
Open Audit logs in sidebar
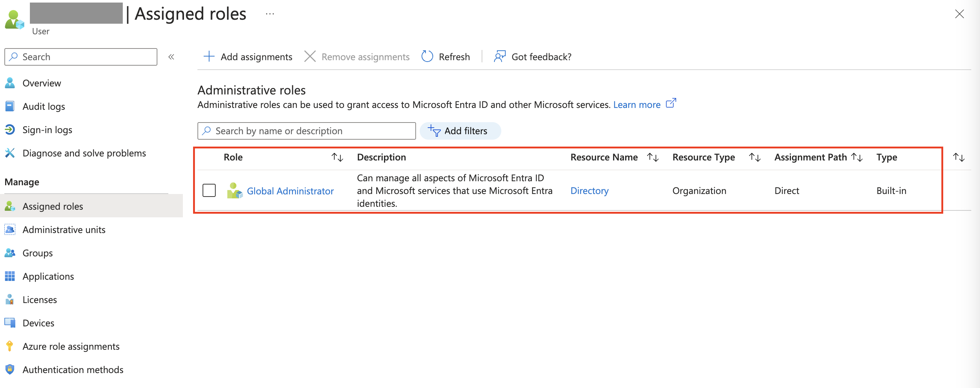(43, 106)
